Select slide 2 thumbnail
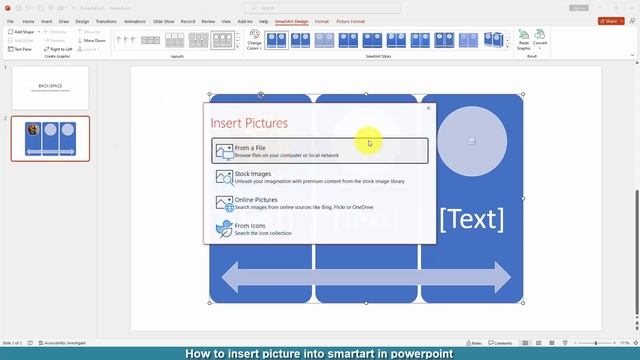This screenshot has width=640, height=360. 50,139
